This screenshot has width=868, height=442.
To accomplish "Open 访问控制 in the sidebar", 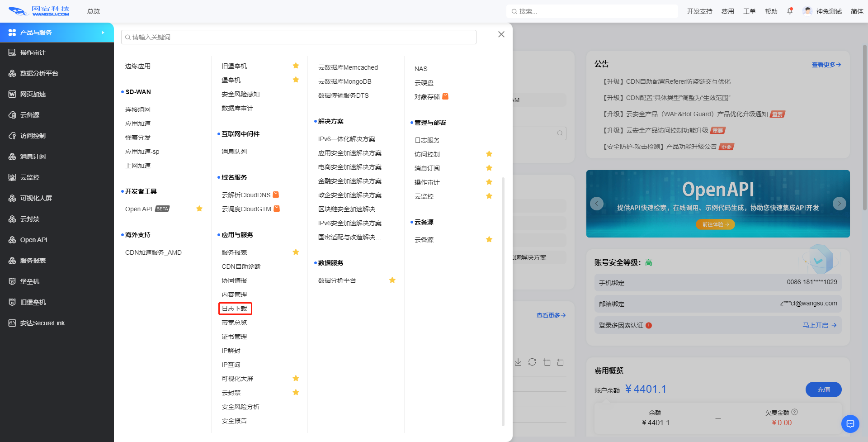I will pyautogui.click(x=57, y=136).
